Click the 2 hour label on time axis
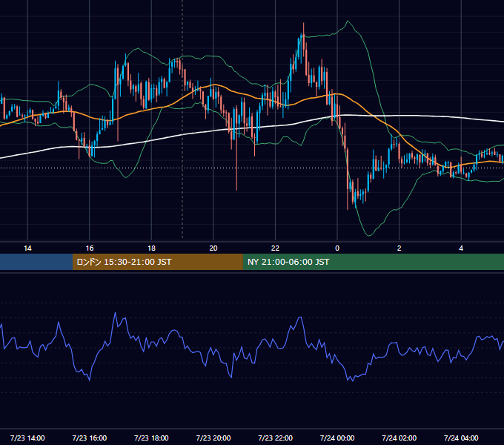504x445 pixels. [x=399, y=248]
